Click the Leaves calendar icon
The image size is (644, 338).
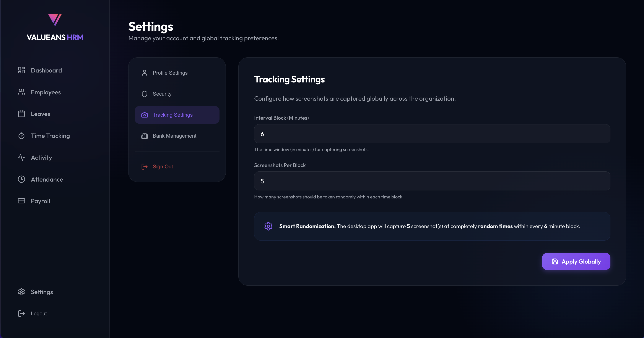point(21,114)
